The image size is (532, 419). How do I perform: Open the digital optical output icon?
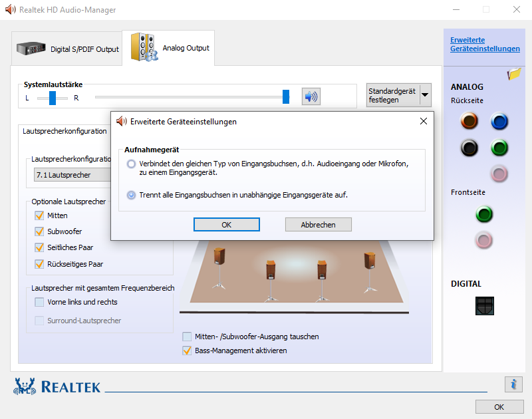[484, 305]
